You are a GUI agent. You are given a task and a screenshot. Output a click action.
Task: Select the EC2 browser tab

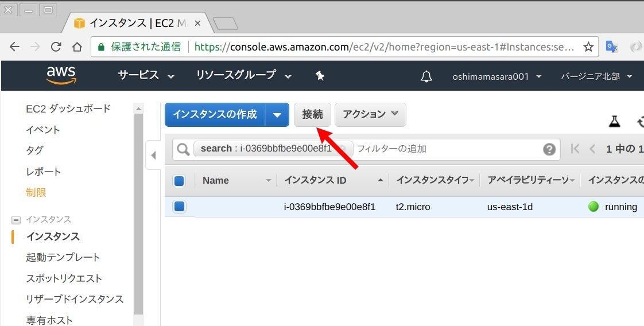[x=137, y=23]
